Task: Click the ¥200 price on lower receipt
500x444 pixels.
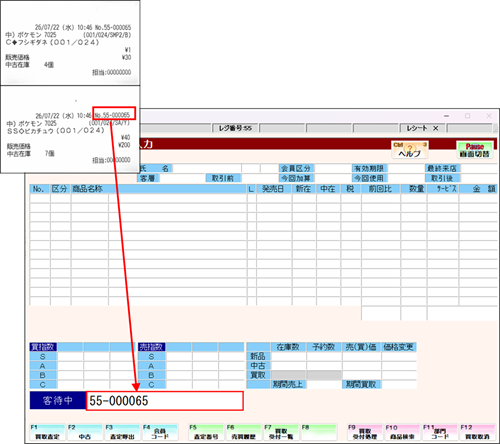Action: (x=124, y=145)
